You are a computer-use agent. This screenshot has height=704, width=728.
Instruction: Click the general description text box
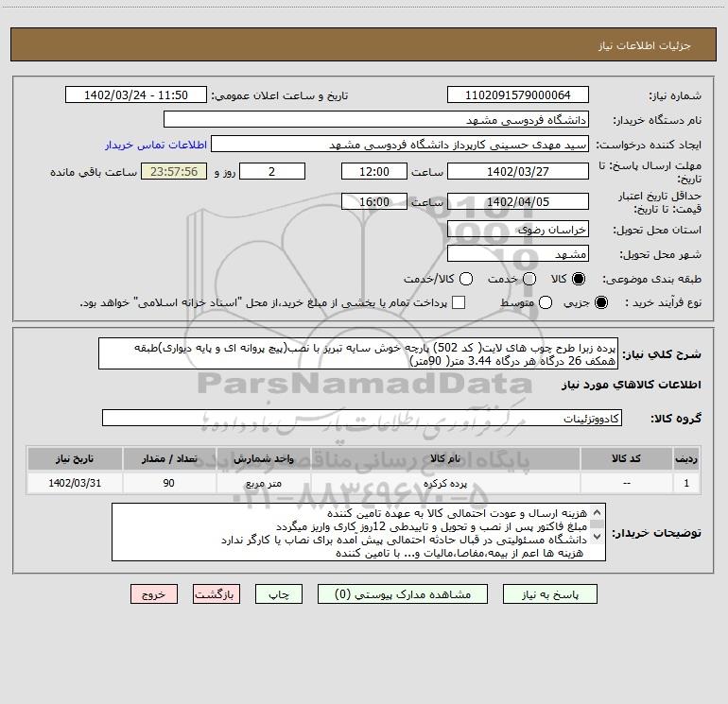[358, 353]
